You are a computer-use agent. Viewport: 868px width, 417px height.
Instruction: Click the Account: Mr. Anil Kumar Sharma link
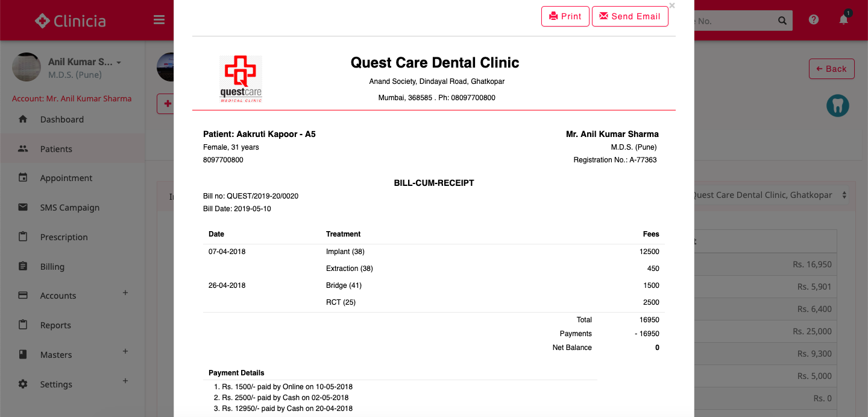click(x=72, y=98)
